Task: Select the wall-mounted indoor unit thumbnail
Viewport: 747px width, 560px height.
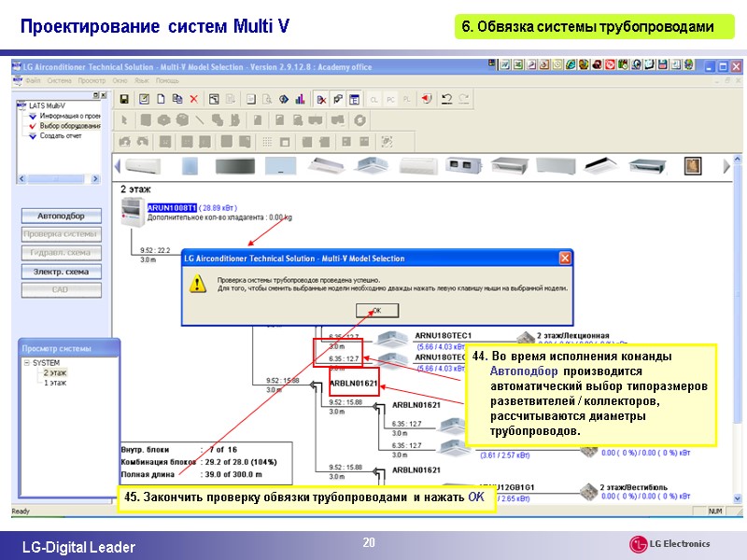Action: 143,166
